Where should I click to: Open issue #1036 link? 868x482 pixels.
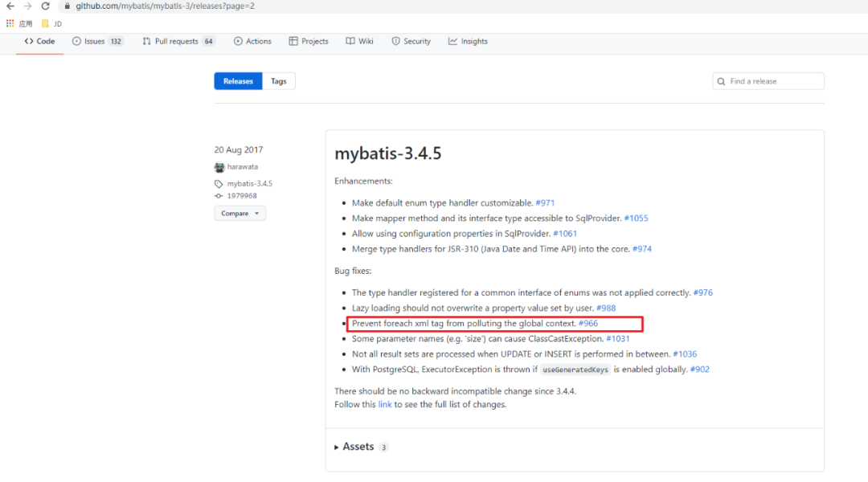(x=685, y=354)
